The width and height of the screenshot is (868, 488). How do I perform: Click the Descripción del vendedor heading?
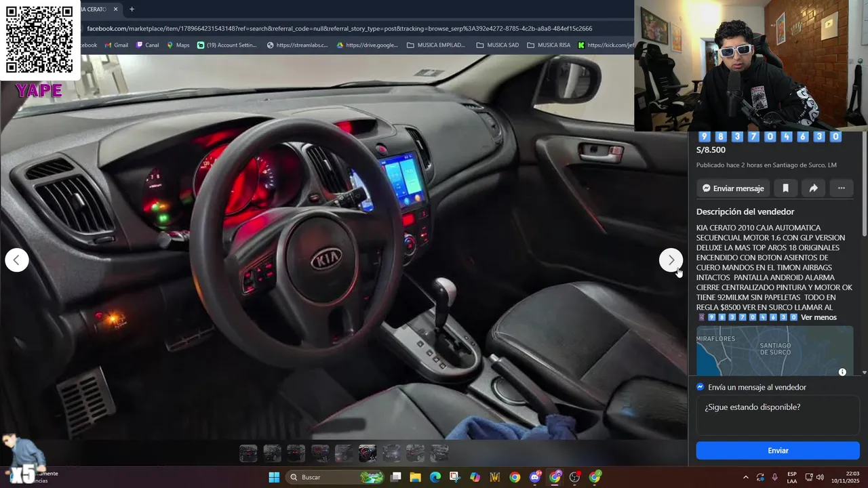[745, 211]
